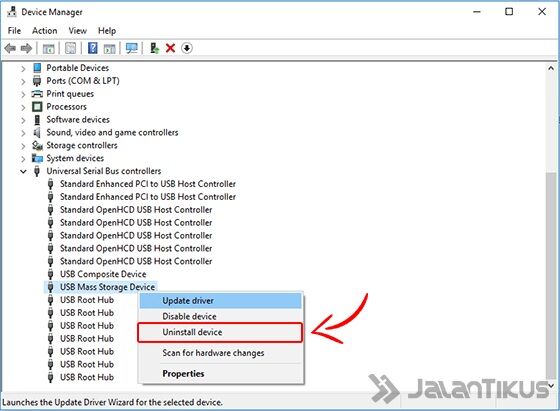Select USB Mass Storage Device row
560x411 pixels.
coord(101,287)
